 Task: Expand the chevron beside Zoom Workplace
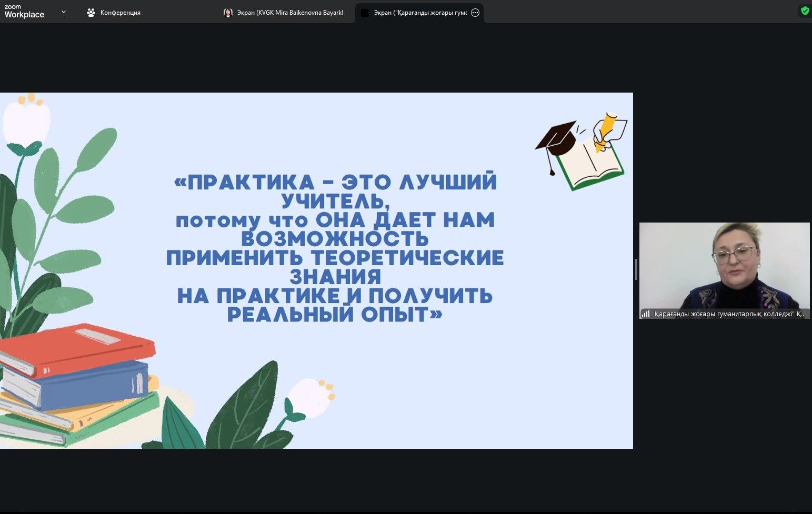click(64, 12)
